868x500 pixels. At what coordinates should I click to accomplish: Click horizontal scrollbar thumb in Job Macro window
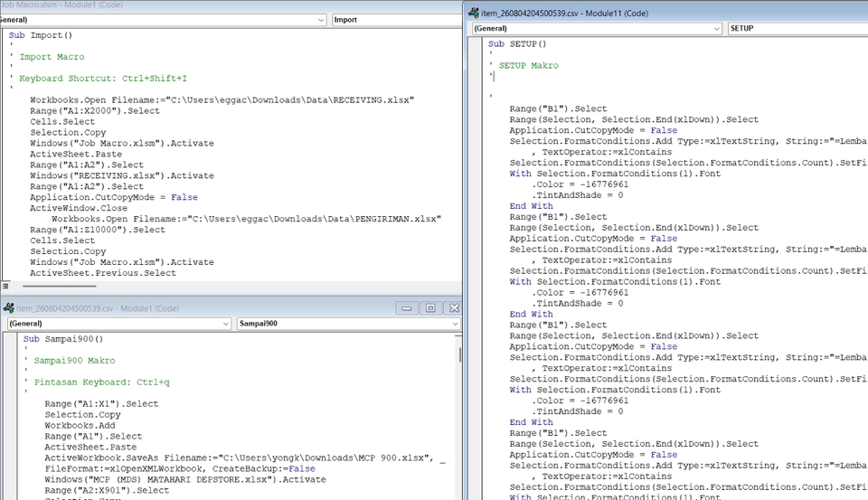tap(60, 287)
